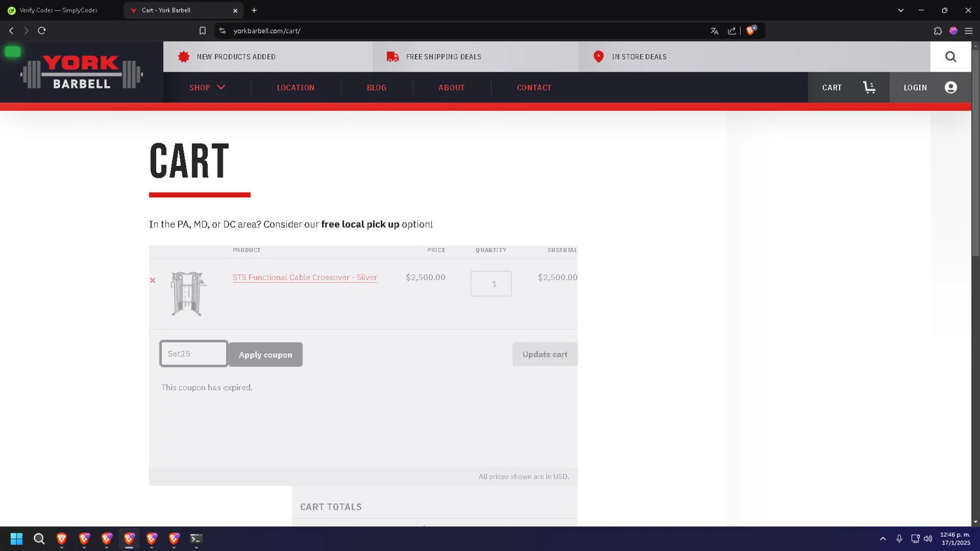Open Brave Shields lion icon
This screenshot has height=551, width=980.
751,30
